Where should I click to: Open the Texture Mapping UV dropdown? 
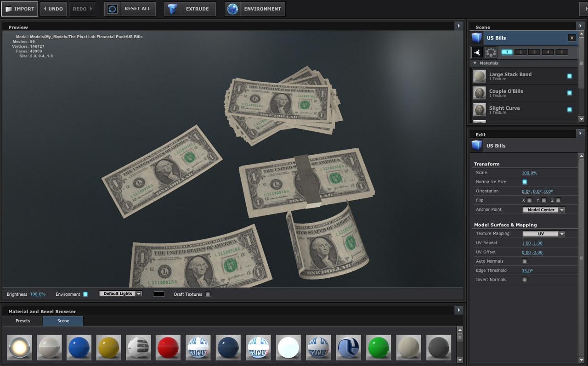(544, 234)
